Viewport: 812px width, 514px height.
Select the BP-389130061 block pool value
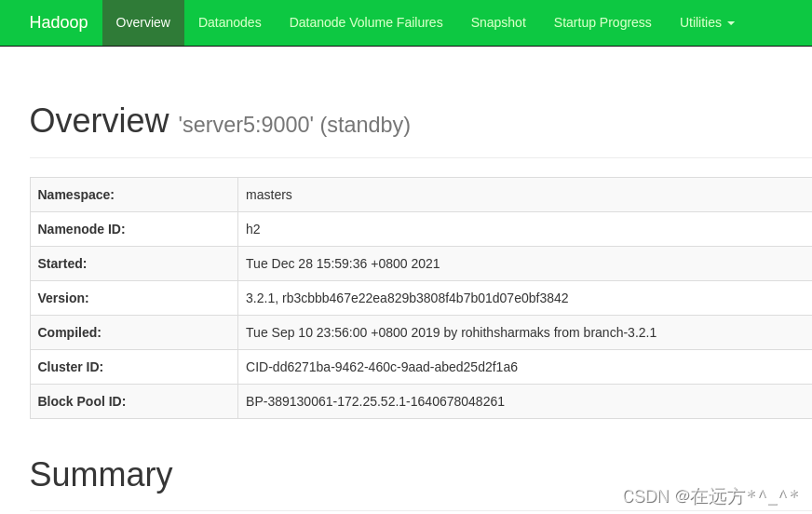pyautogui.click(x=375, y=401)
